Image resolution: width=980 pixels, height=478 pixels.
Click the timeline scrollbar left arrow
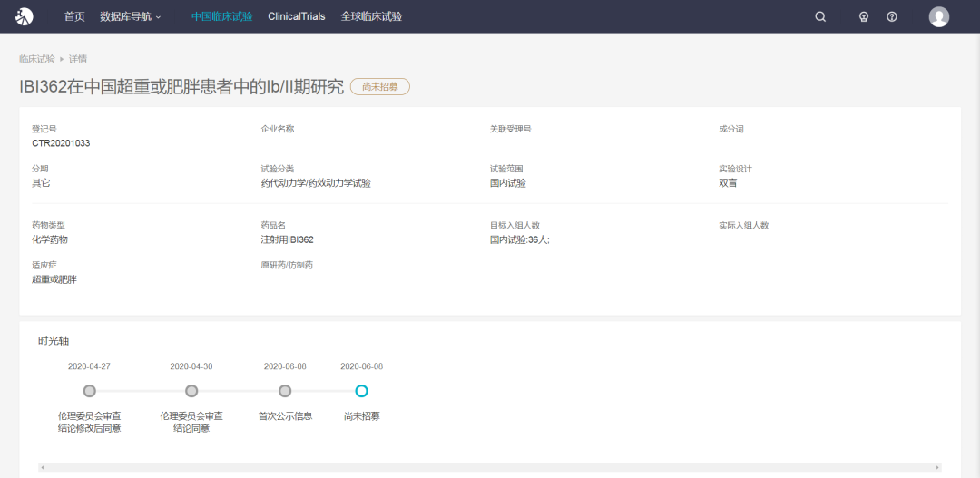tap(41, 467)
